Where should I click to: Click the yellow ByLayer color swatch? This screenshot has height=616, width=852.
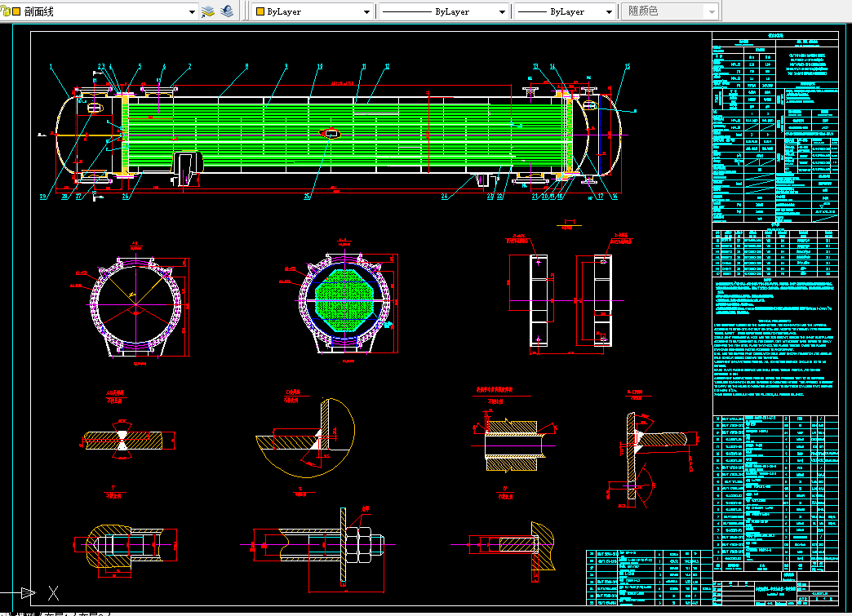[x=260, y=11]
